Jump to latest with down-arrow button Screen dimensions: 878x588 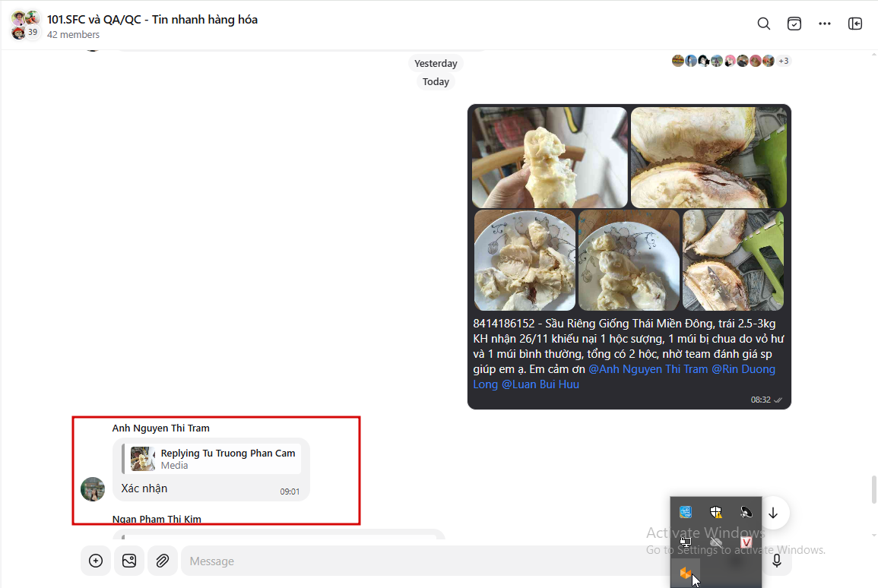click(x=773, y=513)
